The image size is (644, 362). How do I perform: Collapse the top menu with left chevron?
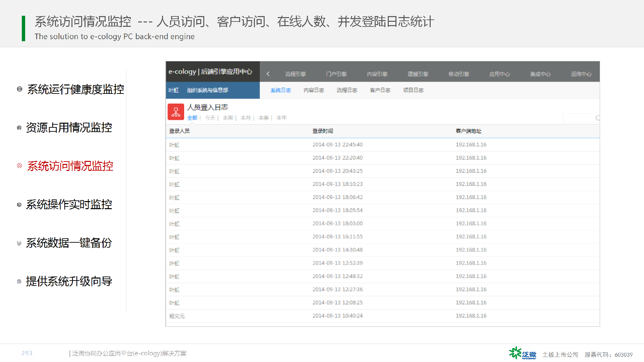(x=268, y=74)
